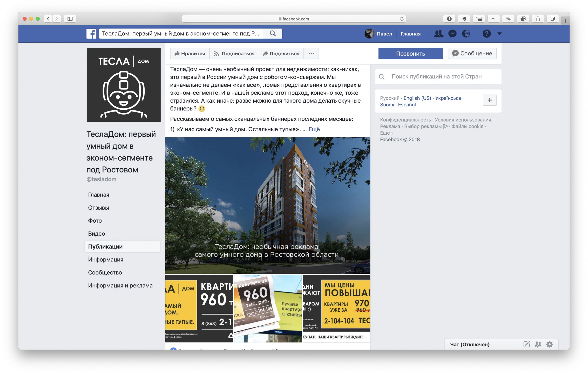Image resolution: width=588 pixels, height=374 pixels.
Task: Click the round globe extension icon in toolbar
Action: (523, 19)
